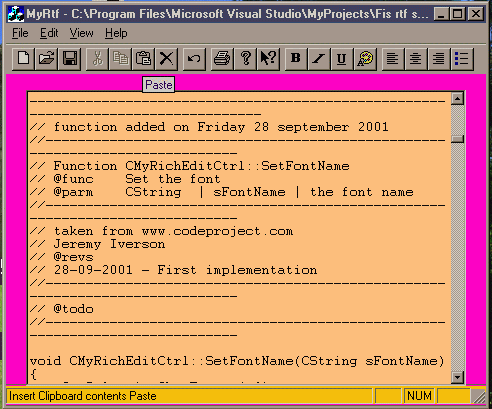
Task: Click the New document toolbar icon
Action: 23,59
